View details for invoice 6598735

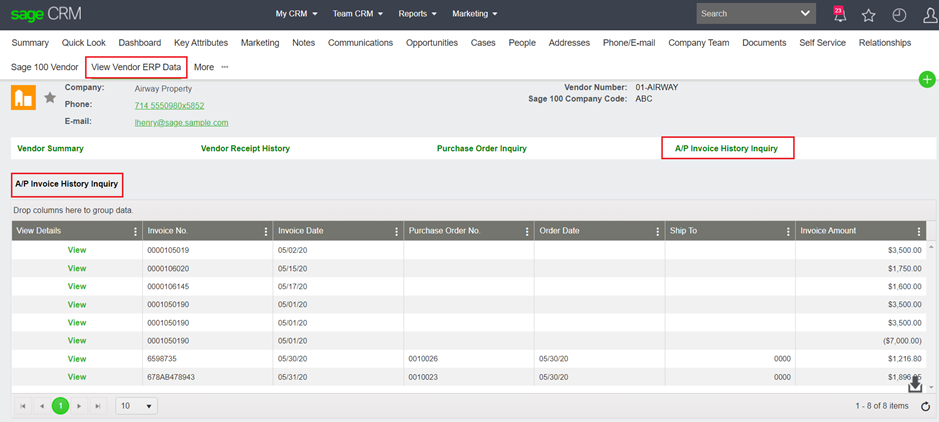click(77, 359)
